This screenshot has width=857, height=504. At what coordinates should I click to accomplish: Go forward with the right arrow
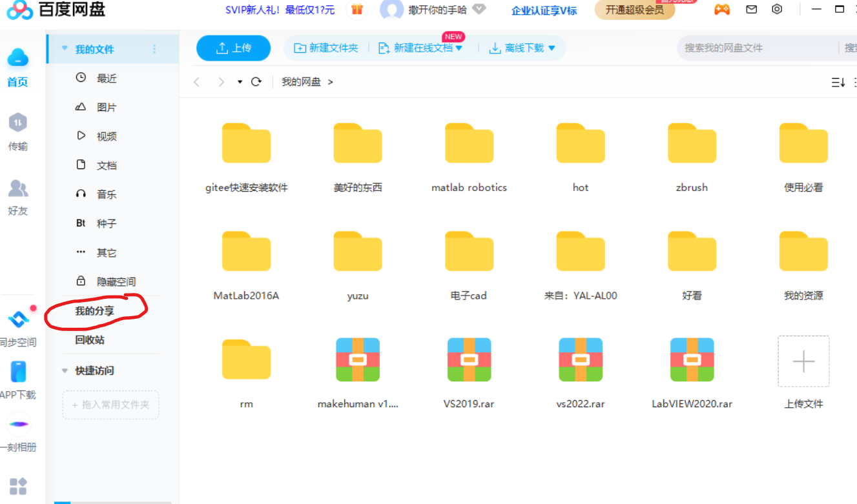(222, 82)
